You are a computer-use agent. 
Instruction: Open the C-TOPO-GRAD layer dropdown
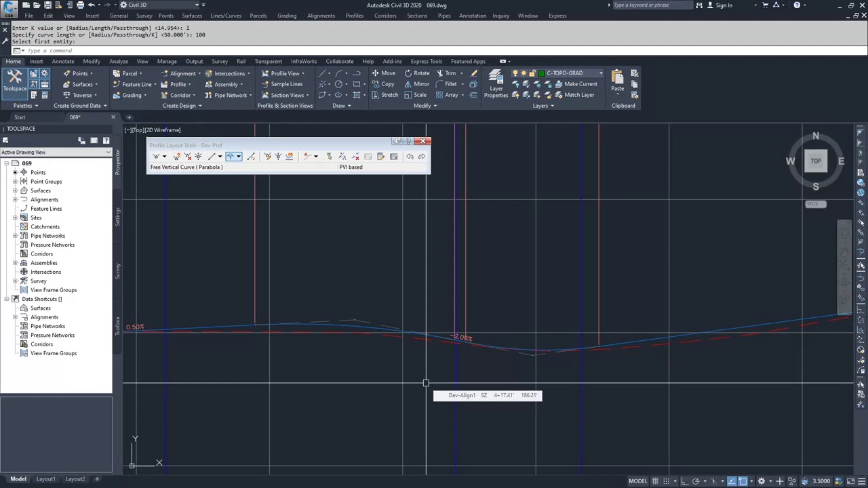[x=600, y=73]
